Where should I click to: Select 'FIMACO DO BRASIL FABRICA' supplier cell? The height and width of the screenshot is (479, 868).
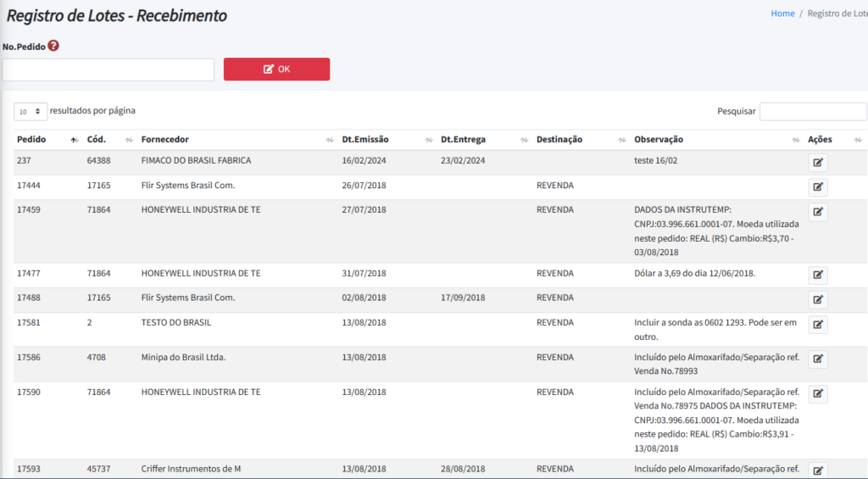[x=196, y=160]
